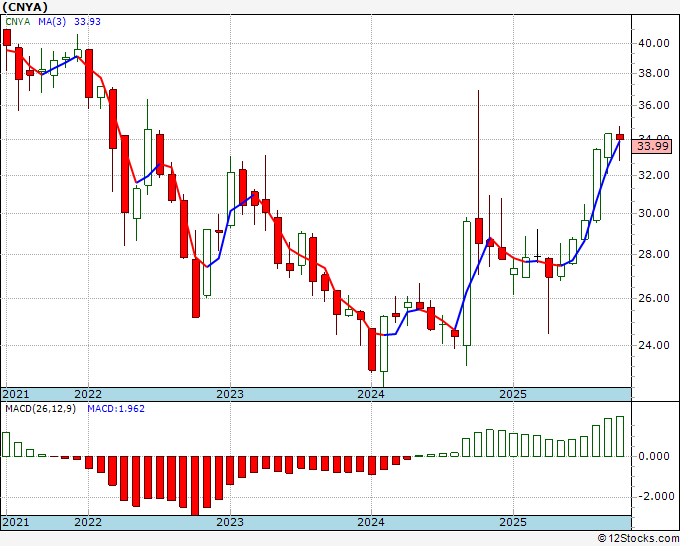This screenshot has width=680, height=546.
Task: Click the 26.00 price axis label
Action: (x=653, y=298)
